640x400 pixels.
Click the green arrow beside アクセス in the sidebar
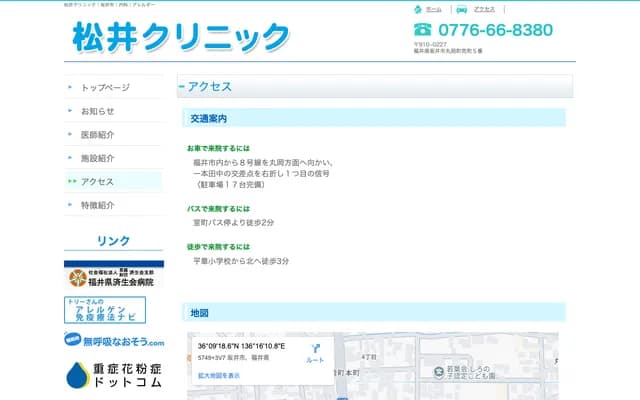click(x=72, y=182)
